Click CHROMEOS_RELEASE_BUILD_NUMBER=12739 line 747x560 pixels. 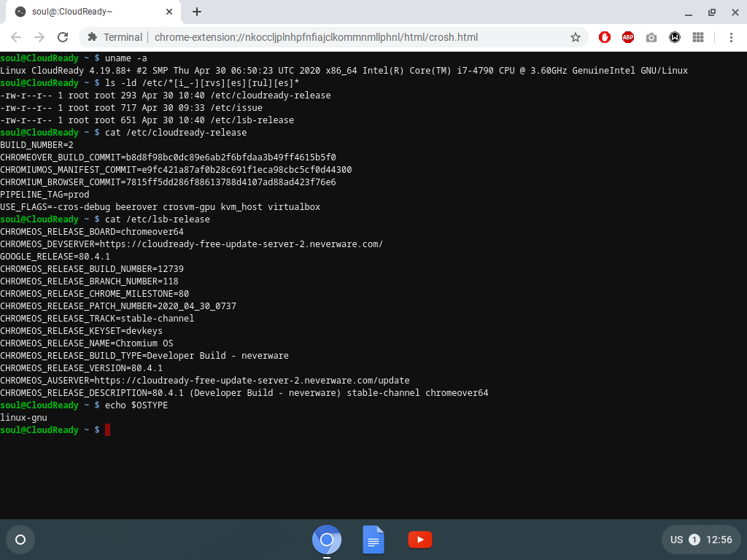(92, 268)
